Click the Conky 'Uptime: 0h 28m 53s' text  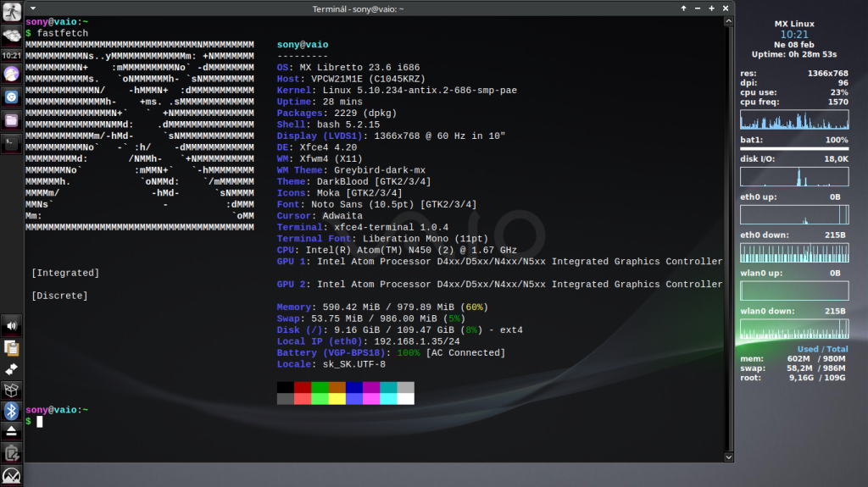tap(794, 54)
